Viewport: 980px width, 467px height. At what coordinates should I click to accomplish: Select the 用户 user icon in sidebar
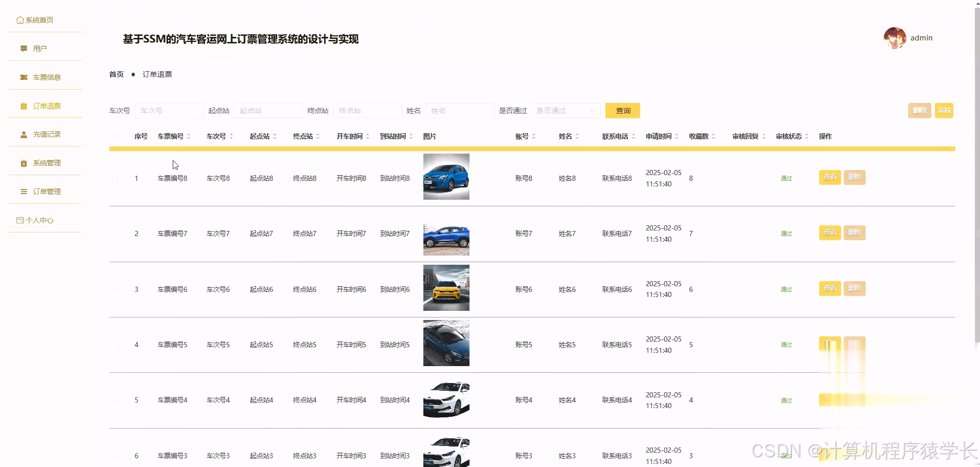pos(23,48)
